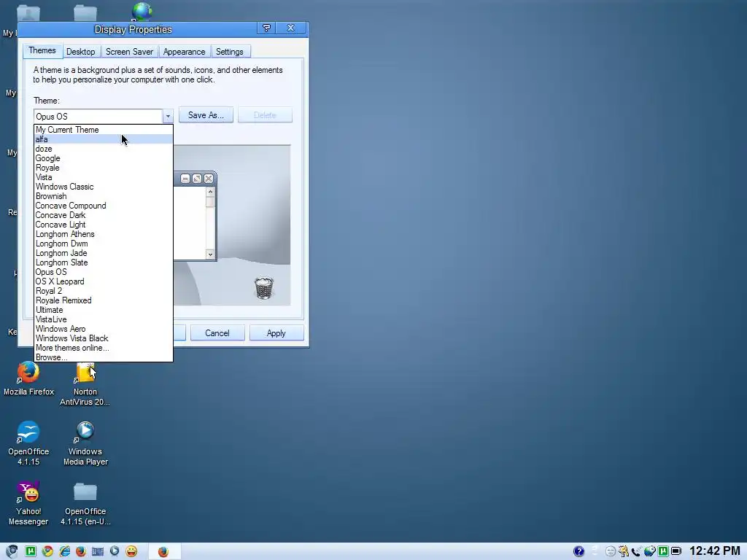Viewport: 747px width, 560px height.
Task: Choose the Vista theme
Action: coord(104,177)
